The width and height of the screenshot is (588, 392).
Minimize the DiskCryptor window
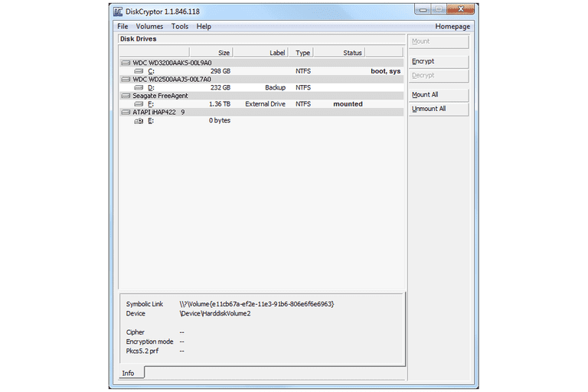423,9
